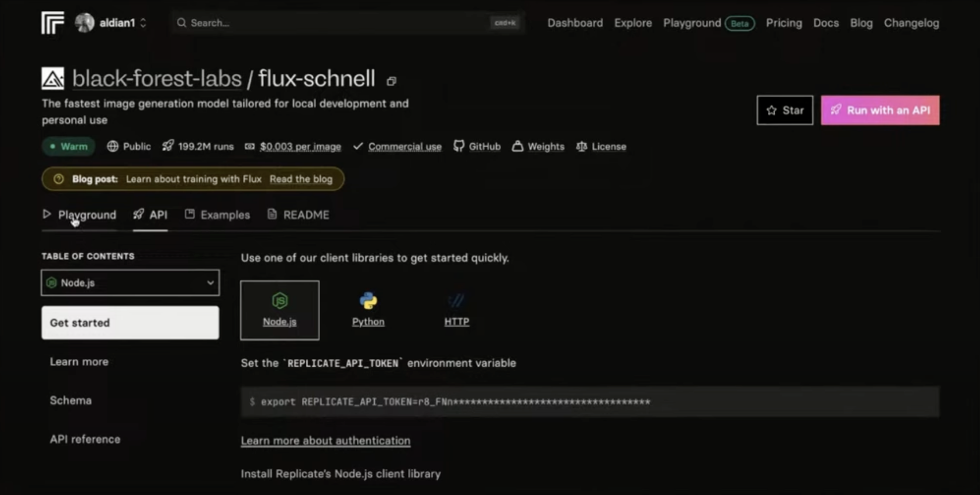Open the GitHub repository link
This screenshot has width=980, height=495.
coord(477,146)
